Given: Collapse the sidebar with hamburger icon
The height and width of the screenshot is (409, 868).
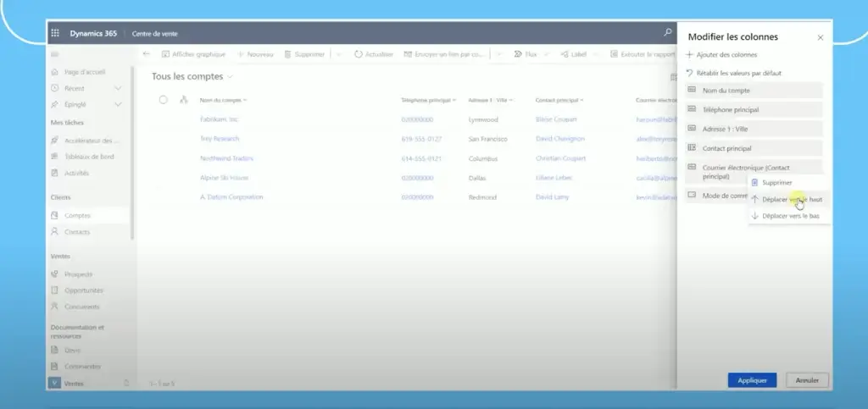Looking at the screenshot, I should [54, 54].
